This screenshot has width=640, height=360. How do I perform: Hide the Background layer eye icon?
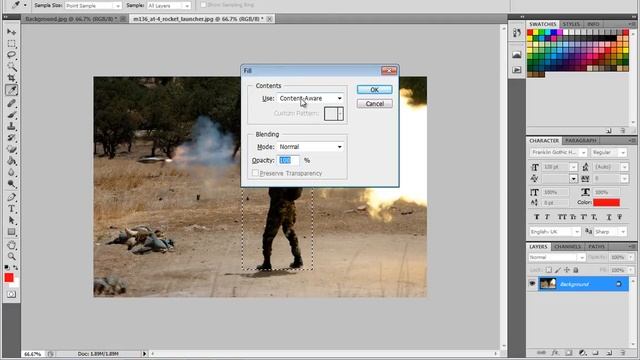pyautogui.click(x=532, y=283)
